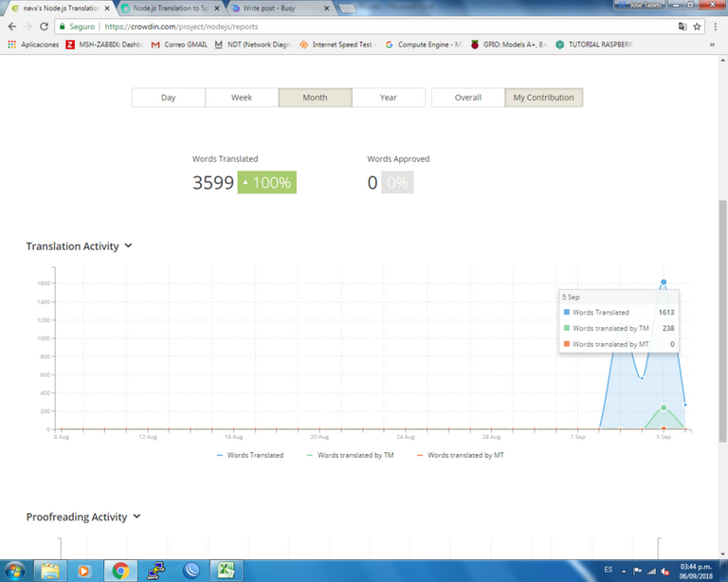Click the network signal tray icon
Viewport: 728px width, 582px height.
tap(652, 572)
